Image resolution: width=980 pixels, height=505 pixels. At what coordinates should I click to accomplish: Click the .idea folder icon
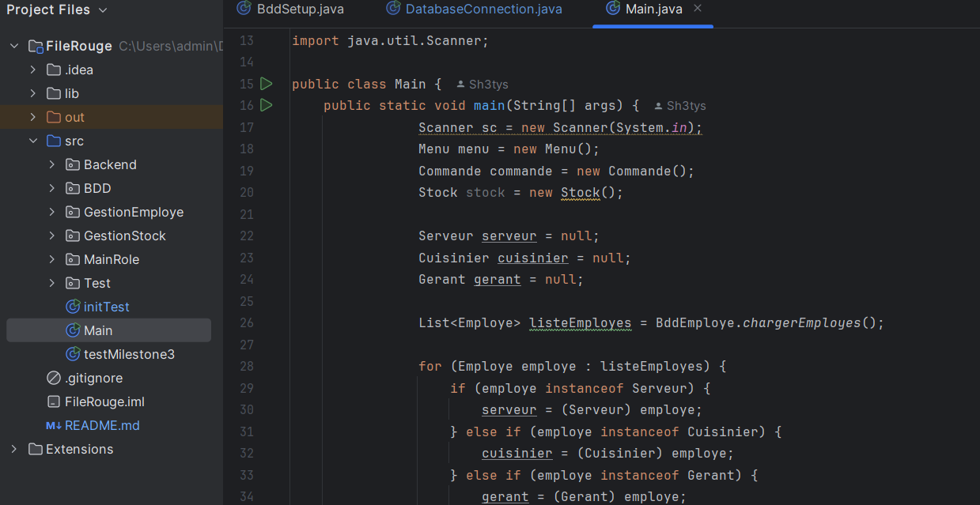[54, 70]
